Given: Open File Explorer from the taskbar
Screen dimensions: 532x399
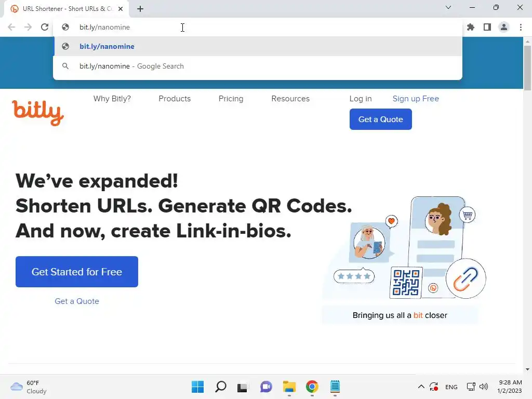Looking at the screenshot, I should click(289, 387).
